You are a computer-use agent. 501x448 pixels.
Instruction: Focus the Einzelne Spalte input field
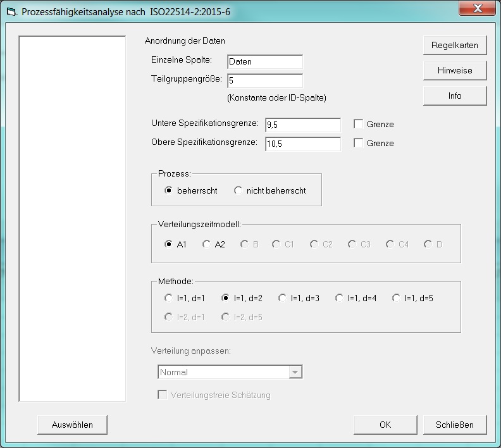265,61
